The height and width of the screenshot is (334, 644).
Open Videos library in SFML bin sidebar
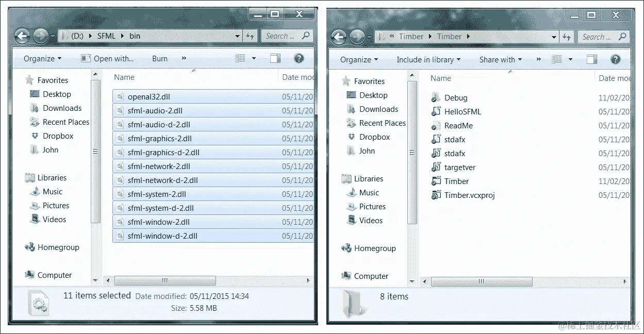click(55, 220)
